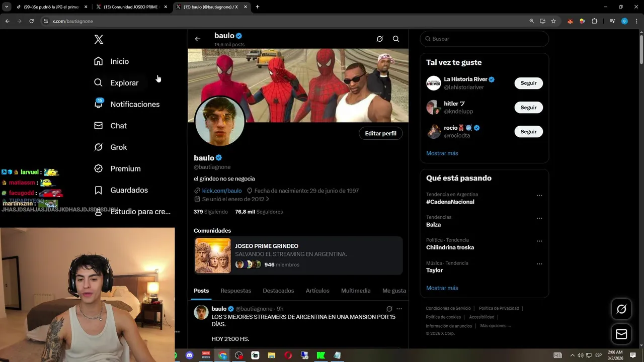Click the Grok icon in profile header
This screenshot has width=644, height=362.
[380, 39]
